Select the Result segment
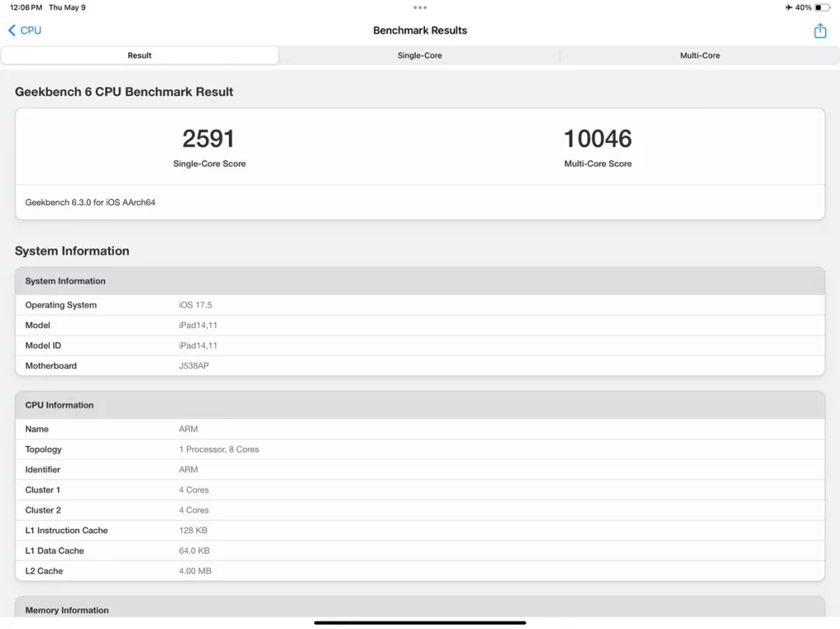This screenshot has width=840, height=629. coord(139,55)
